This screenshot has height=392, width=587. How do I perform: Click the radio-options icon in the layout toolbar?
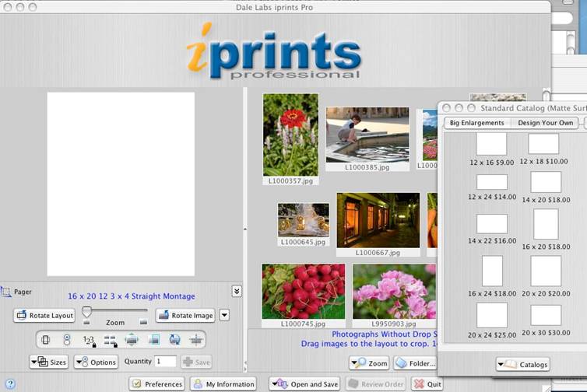click(67, 340)
